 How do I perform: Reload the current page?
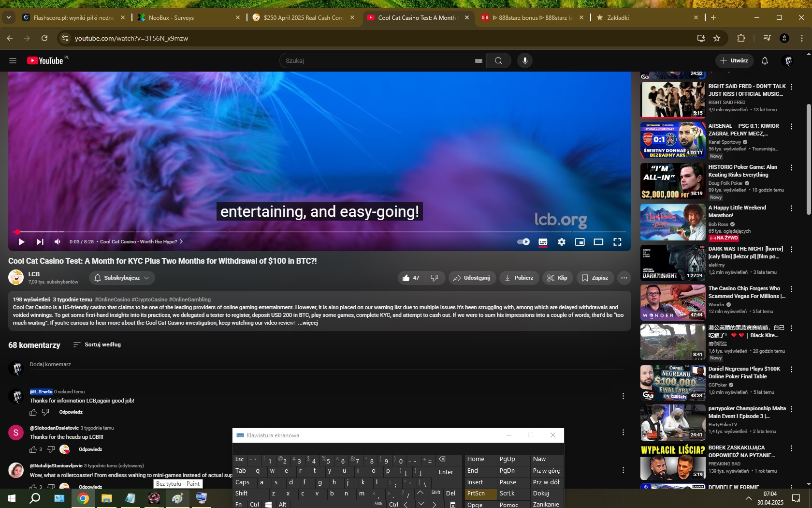[x=44, y=38]
